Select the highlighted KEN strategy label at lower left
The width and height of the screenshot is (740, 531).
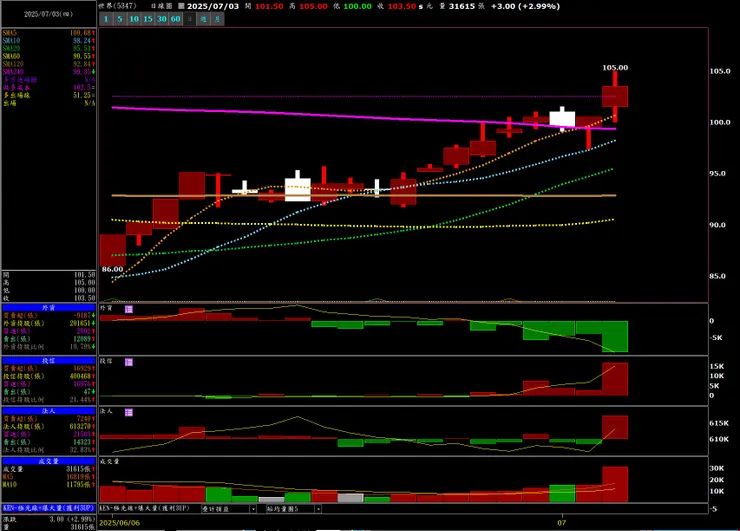click(49, 508)
